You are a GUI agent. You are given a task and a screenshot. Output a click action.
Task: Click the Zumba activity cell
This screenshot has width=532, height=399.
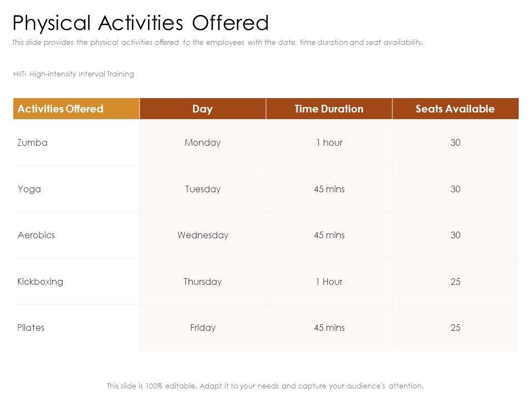pyautogui.click(x=33, y=142)
